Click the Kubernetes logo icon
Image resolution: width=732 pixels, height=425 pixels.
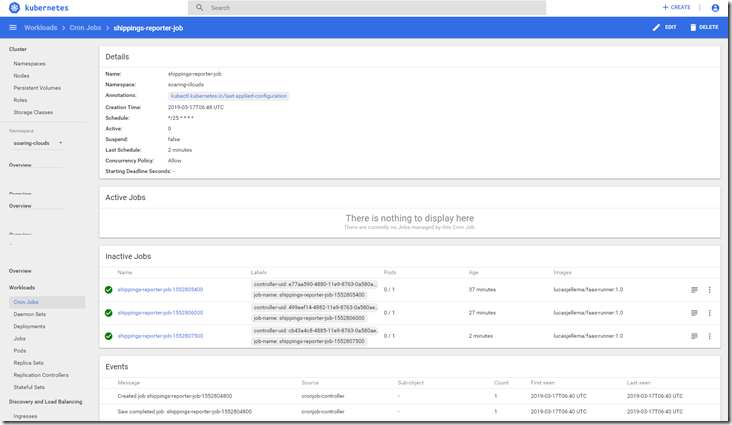tap(15, 8)
